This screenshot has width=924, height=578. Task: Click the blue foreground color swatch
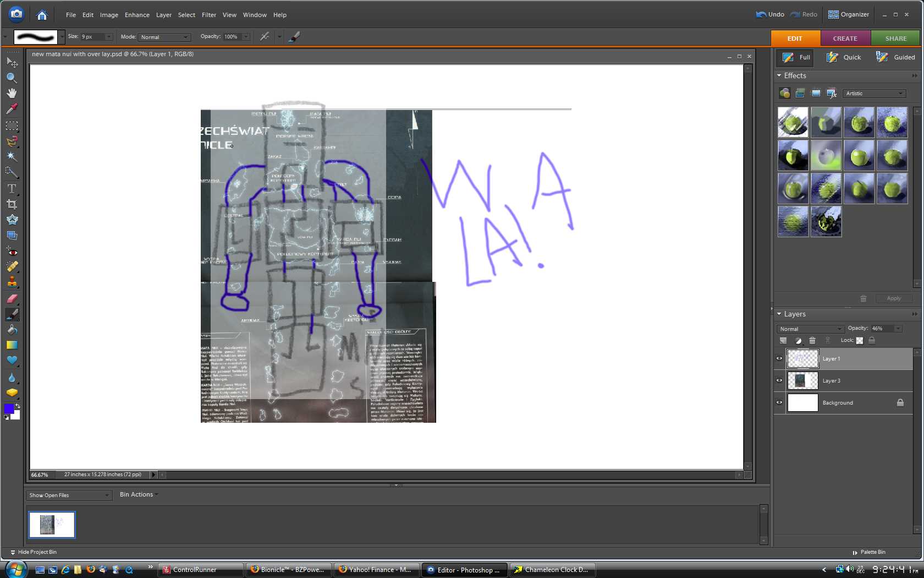click(9, 408)
